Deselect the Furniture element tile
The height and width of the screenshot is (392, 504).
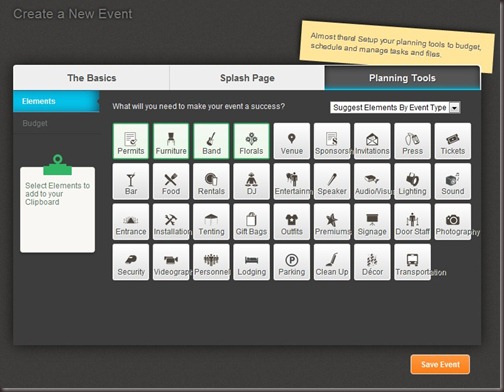171,141
